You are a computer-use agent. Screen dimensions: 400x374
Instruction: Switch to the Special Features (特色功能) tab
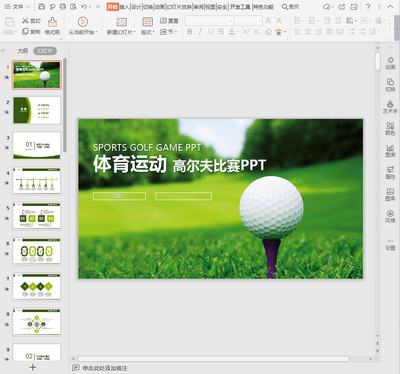tap(263, 7)
